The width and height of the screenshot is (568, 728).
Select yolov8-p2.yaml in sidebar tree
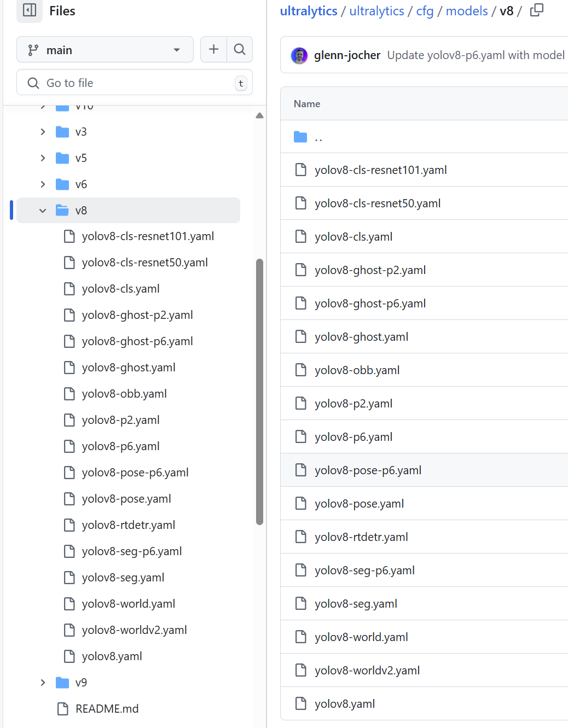[121, 420]
